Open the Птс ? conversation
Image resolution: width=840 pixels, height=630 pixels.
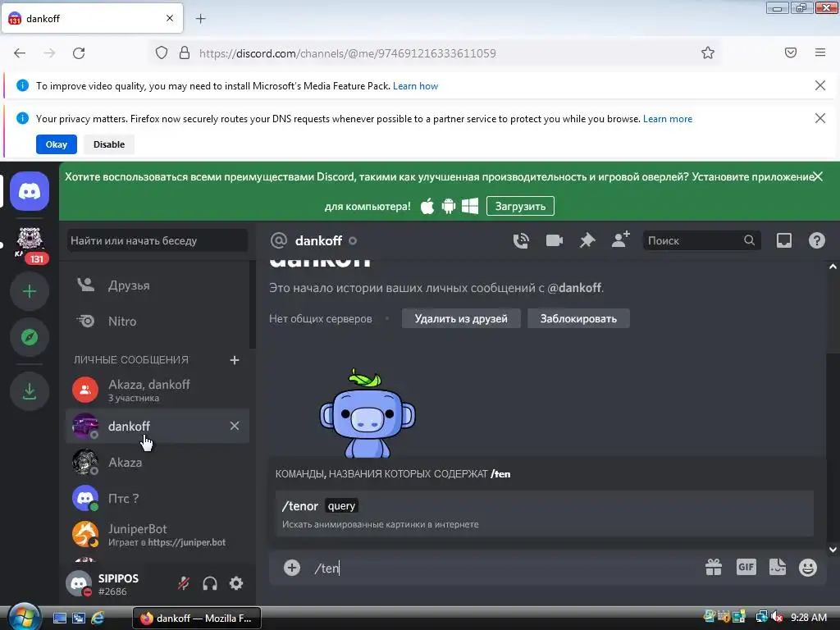tap(157, 498)
